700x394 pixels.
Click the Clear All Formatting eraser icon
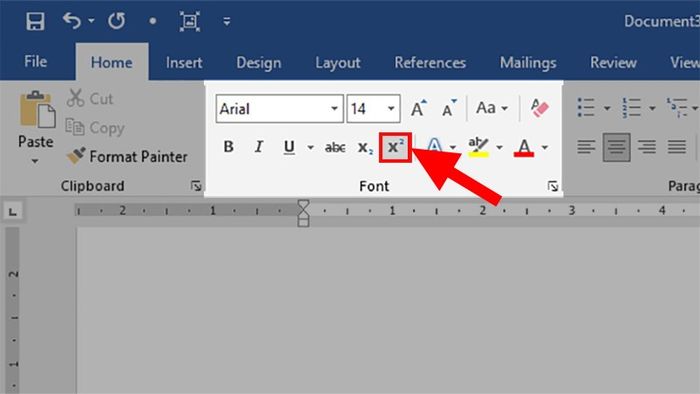click(x=539, y=108)
